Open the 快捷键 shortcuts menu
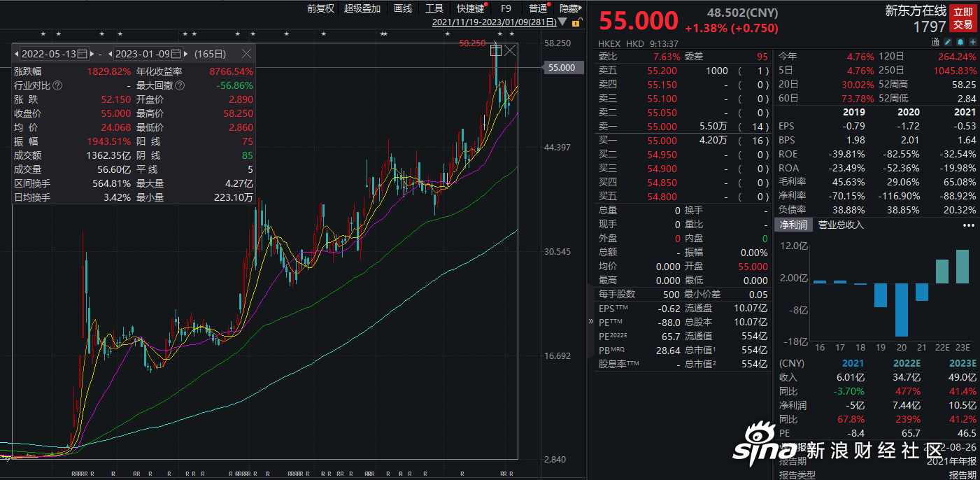Image resolution: width=980 pixels, height=480 pixels. (x=471, y=8)
